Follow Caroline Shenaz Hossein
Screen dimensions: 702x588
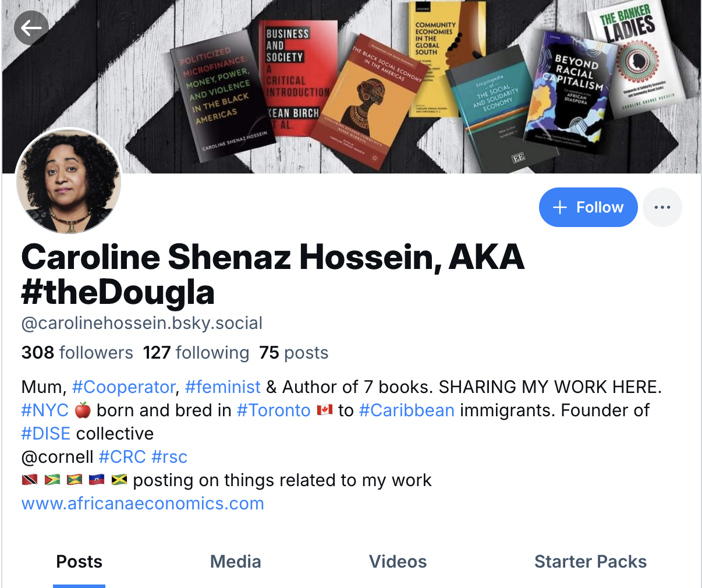(x=588, y=207)
